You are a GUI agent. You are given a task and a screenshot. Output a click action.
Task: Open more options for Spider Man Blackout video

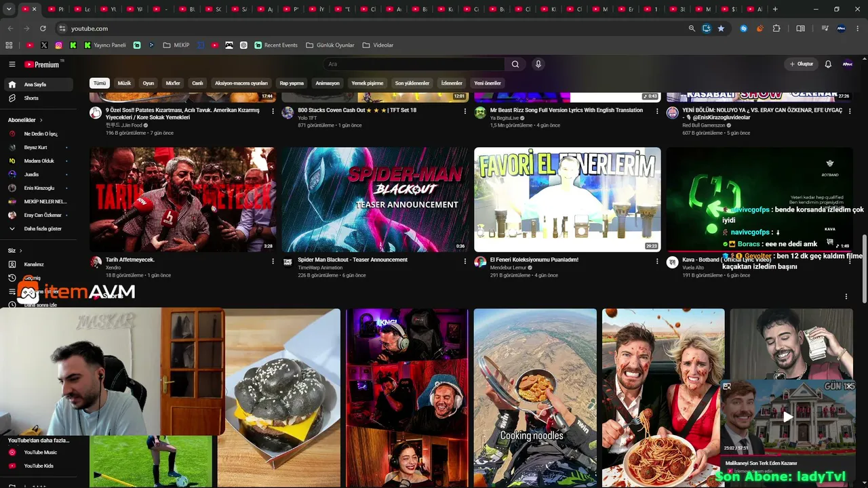point(465,261)
